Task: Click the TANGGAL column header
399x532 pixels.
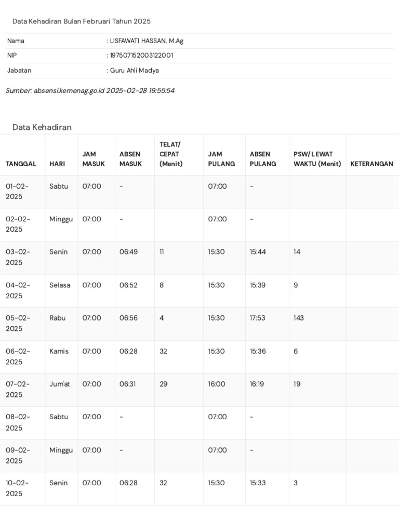Action: pos(21,164)
